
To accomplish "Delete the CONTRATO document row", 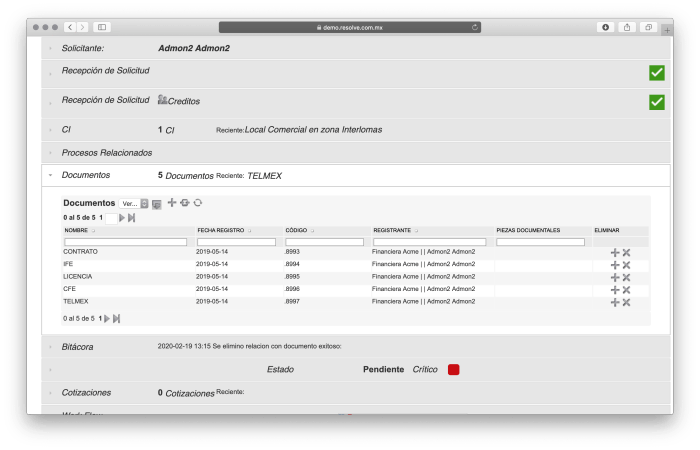I will tap(627, 253).
